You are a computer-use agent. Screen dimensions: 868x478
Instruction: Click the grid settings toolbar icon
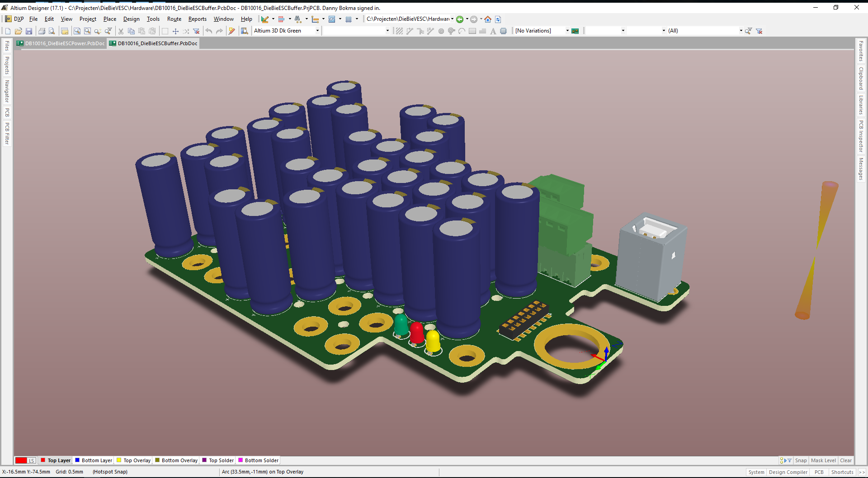tap(349, 19)
